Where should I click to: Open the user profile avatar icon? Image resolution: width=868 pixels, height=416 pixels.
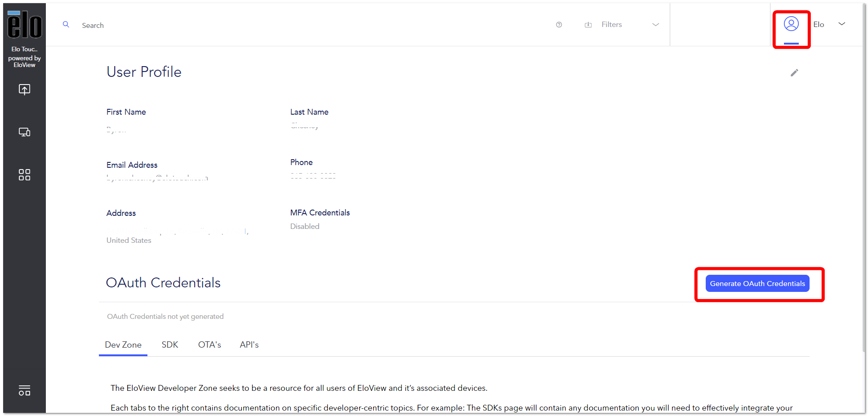(791, 24)
